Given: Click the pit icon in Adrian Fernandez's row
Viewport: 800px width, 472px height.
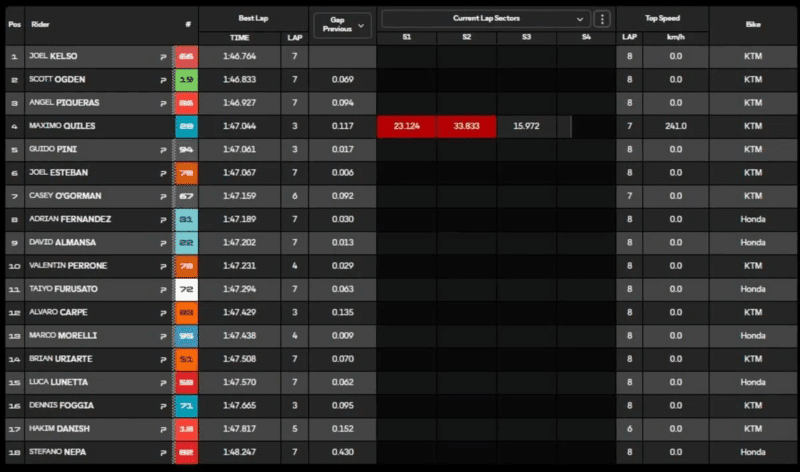Looking at the screenshot, I should 163,219.
